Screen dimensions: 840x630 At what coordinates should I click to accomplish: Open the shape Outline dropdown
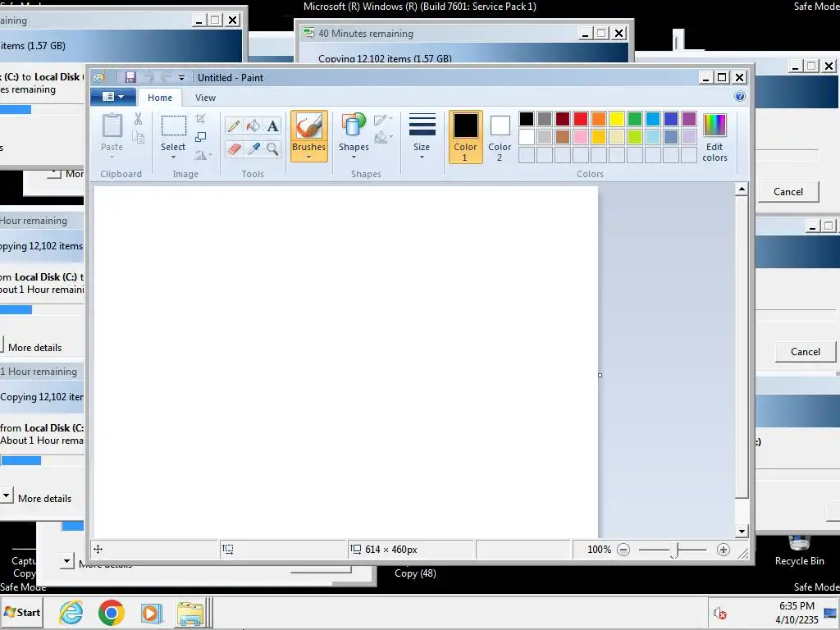tap(384, 120)
